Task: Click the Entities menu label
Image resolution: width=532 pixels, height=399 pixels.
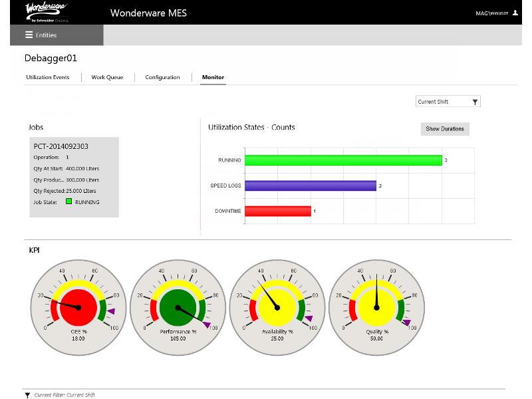Action: tap(46, 35)
